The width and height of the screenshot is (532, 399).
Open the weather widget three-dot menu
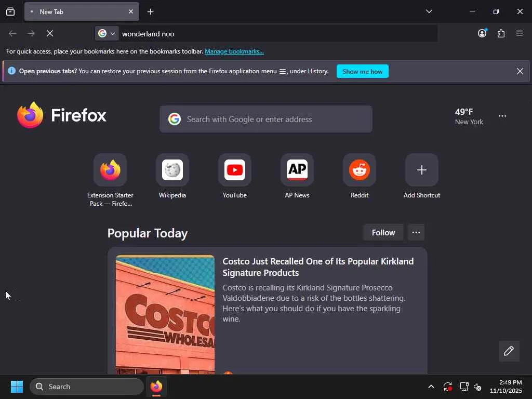tap(502, 116)
